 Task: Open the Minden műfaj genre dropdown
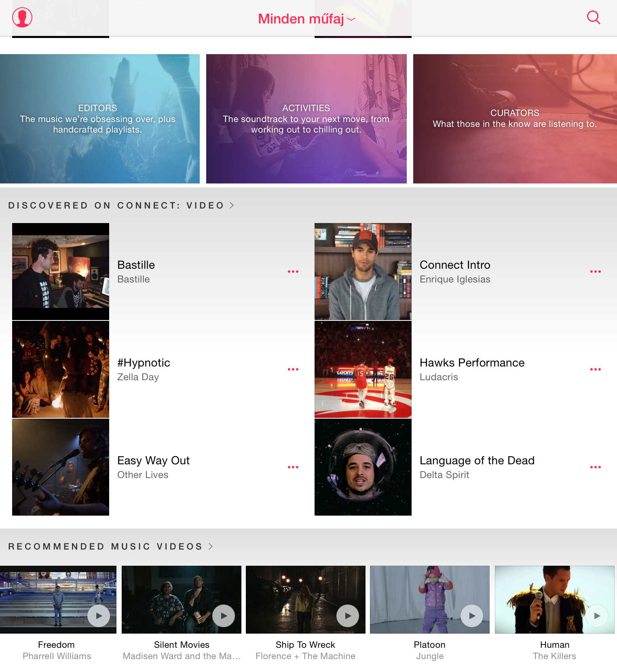[x=306, y=19]
